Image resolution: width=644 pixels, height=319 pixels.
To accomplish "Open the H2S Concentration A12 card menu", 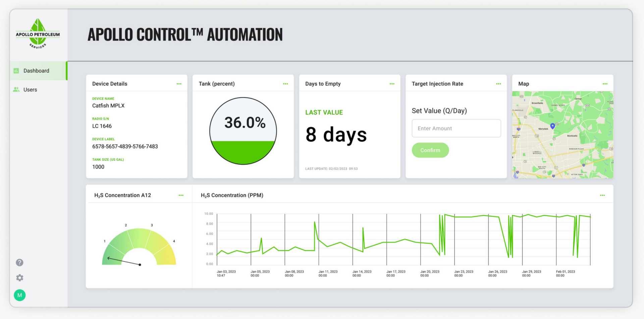I will coord(181,195).
